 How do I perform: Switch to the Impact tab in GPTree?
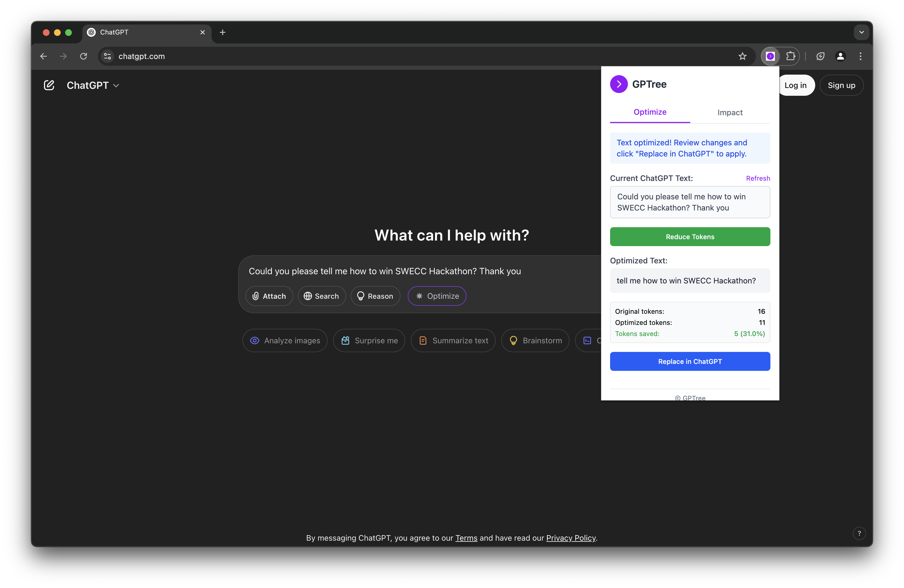[x=730, y=112]
